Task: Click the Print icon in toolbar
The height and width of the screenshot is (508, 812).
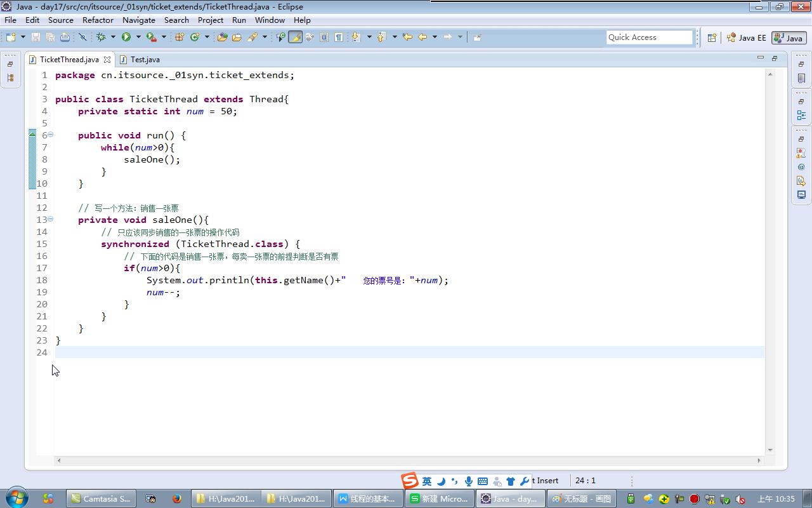Action: 65,37
